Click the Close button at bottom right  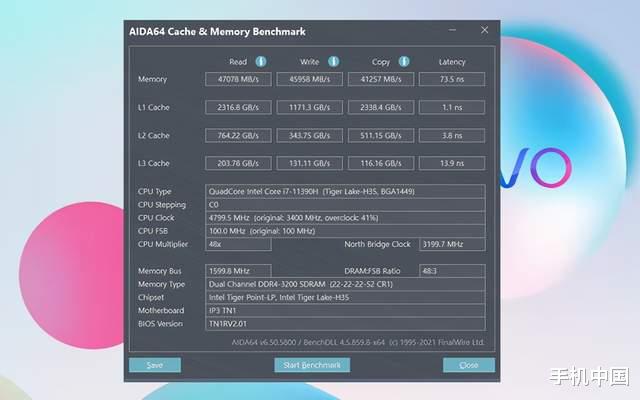click(469, 365)
